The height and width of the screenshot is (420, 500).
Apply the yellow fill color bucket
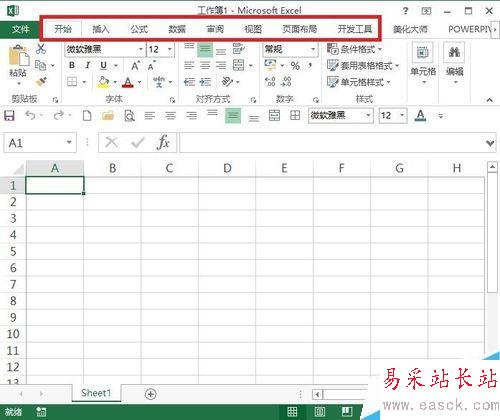point(103,82)
